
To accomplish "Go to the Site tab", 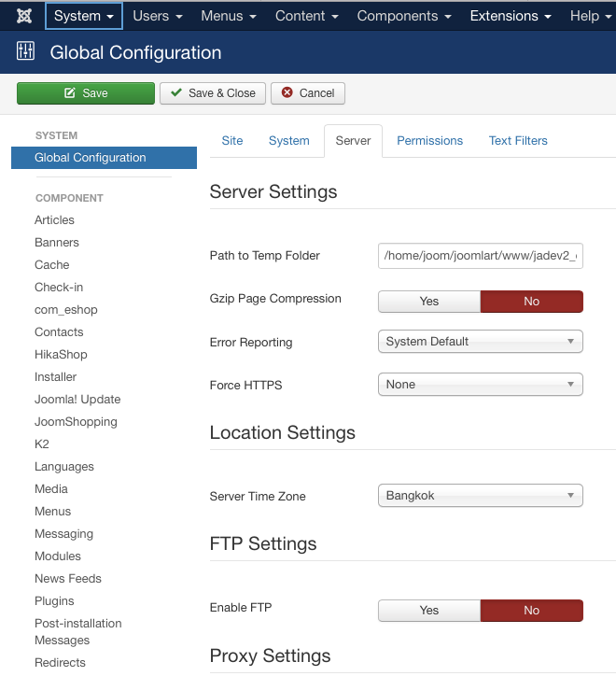I will (x=232, y=141).
